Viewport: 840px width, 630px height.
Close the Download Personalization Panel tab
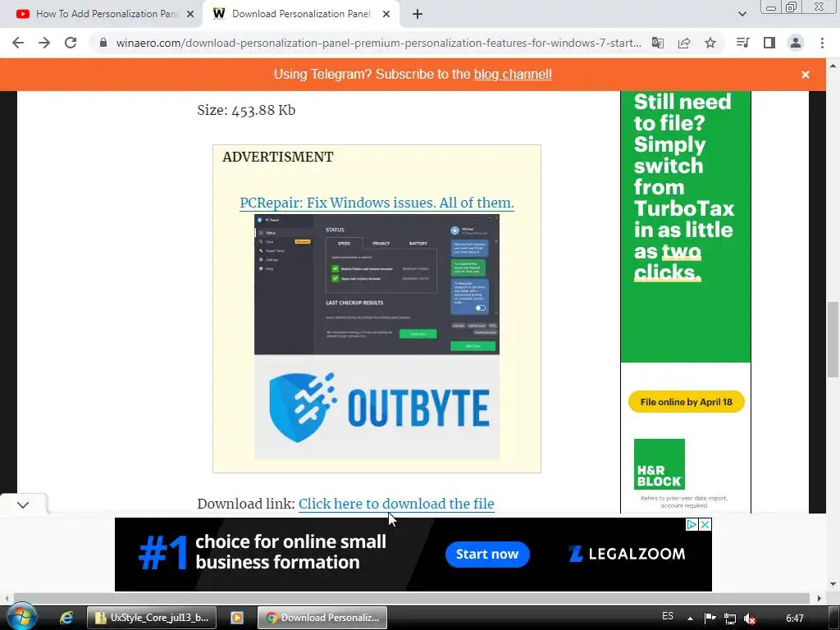click(x=386, y=14)
